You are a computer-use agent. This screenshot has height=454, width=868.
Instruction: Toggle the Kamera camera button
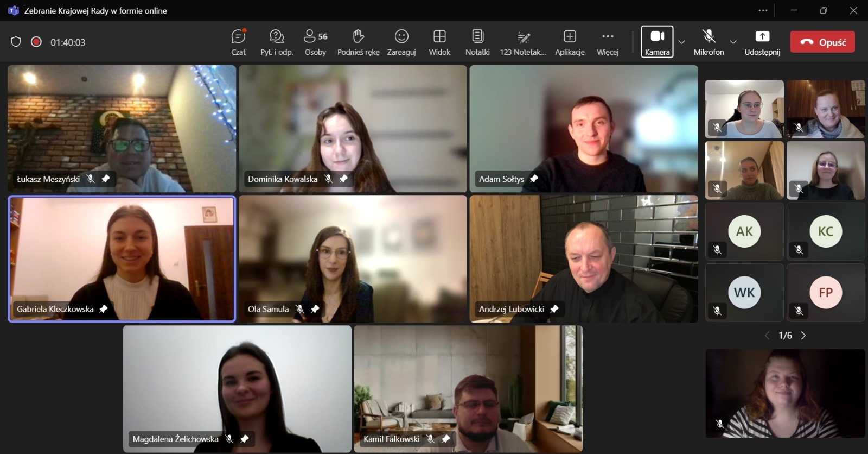pos(657,42)
